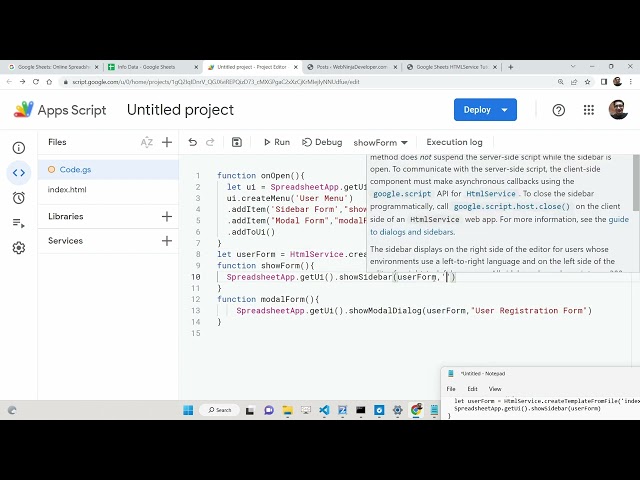Redo the edit in editor toolbar
Viewport: 640px width, 480px height.
click(x=210, y=142)
